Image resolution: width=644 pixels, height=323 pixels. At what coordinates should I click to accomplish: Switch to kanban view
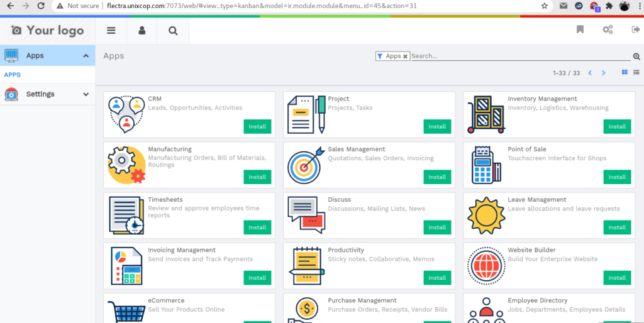(625, 72)
